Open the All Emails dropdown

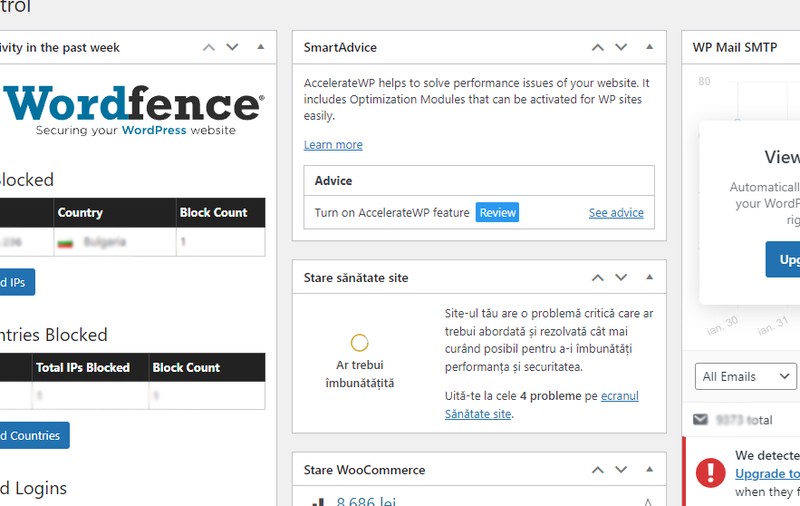click(x=745, y=376)
